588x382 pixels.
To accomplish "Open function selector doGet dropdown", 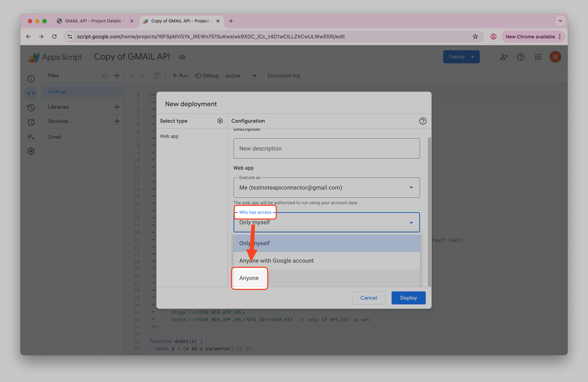I will (241, 76).
